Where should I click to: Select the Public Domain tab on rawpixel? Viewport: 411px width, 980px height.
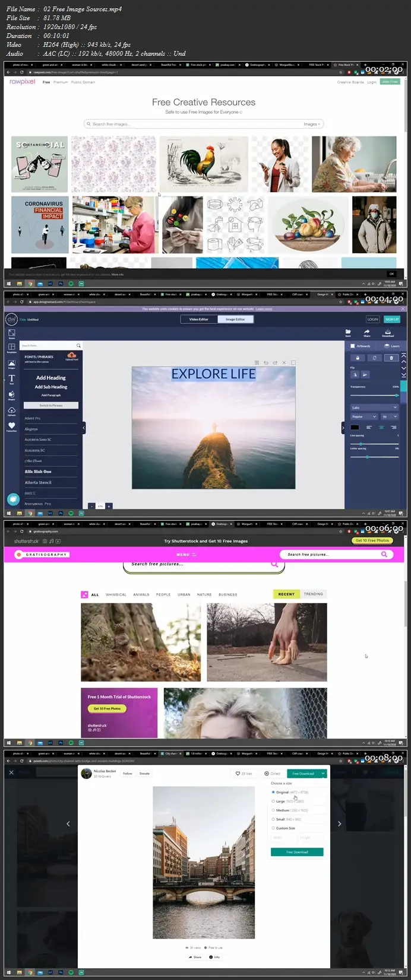(83, 82)
